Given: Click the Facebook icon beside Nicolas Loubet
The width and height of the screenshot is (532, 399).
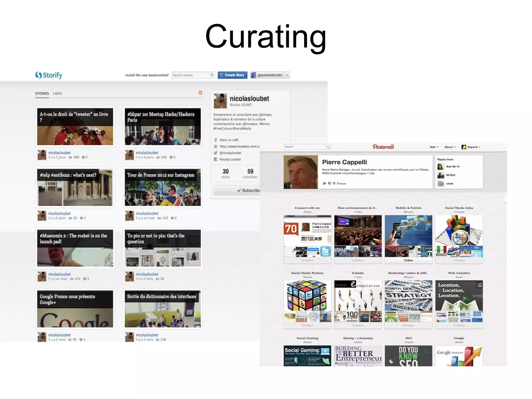Looking at the screenshot, I should pyautogui.click(x=215, y=159).
